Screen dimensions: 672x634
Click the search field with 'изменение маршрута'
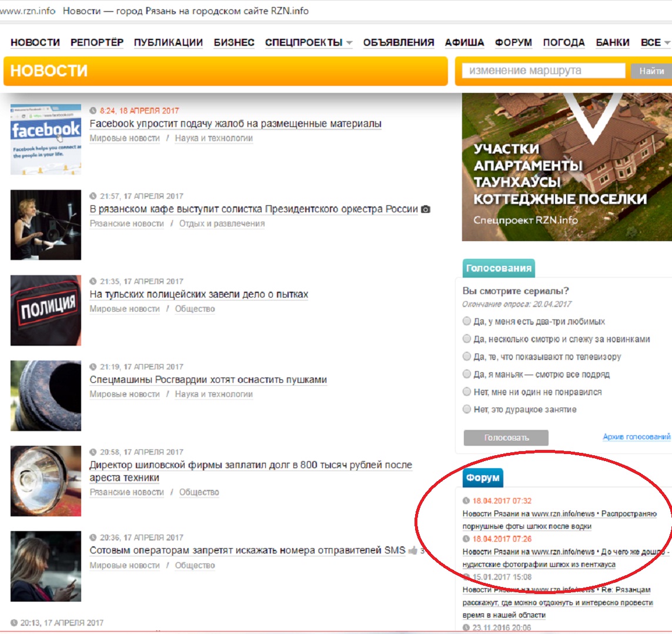(x=543, y=71)
